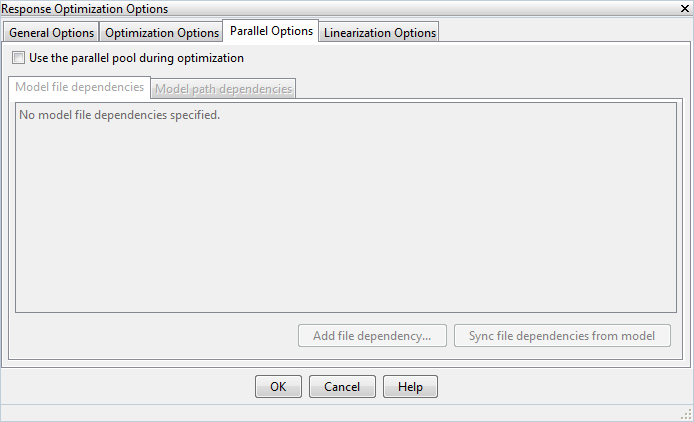Open the Optimization Options tab
This screenshot has height=422, width=694.
pos(162,32)
